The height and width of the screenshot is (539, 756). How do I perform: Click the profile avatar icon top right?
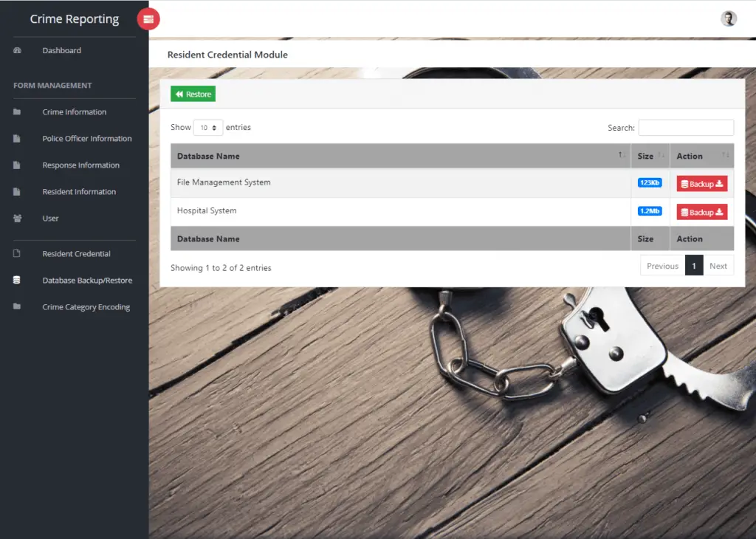click(729, 18)
